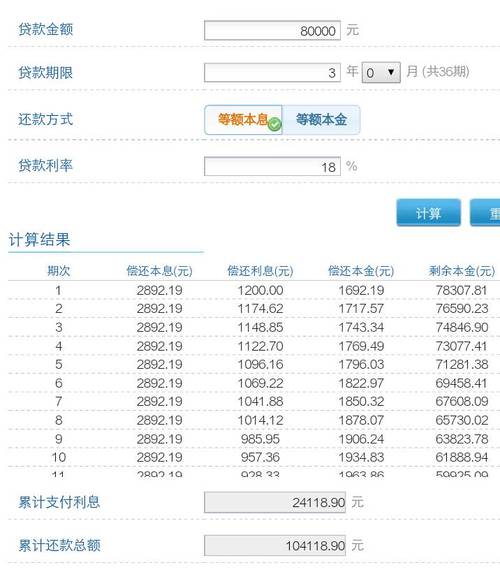Click the principal cell 1822.97

coord(361,383)
